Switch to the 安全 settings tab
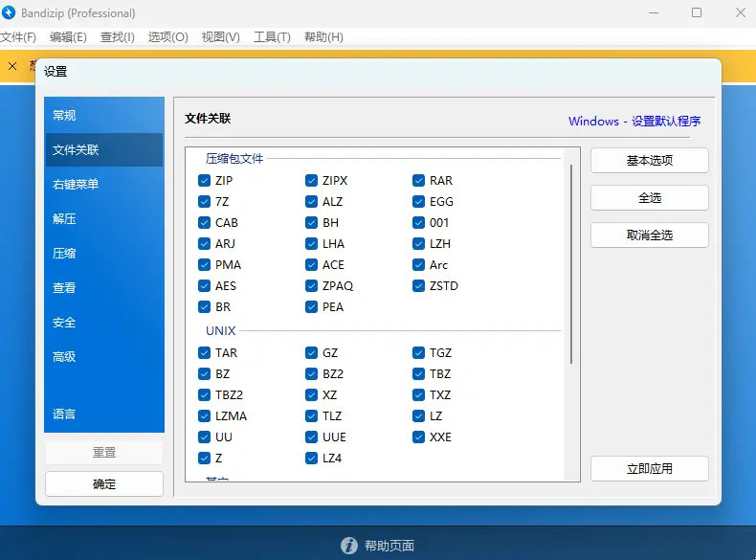The height and width of the screenshot is (560, 756). pyautogui.click(x=104, y=323)
